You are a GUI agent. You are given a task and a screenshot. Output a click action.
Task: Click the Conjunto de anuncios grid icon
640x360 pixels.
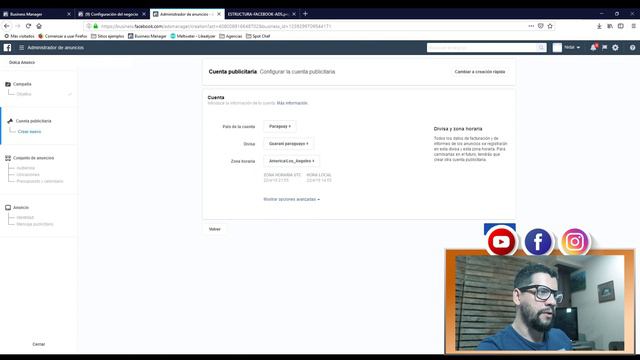(8, 158)
